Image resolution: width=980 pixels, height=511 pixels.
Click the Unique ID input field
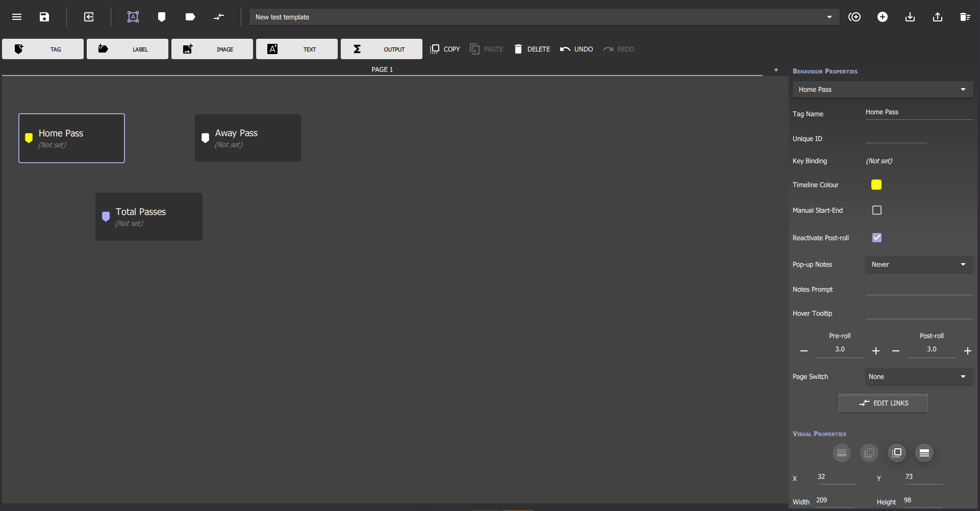click(x=896, y=137)
